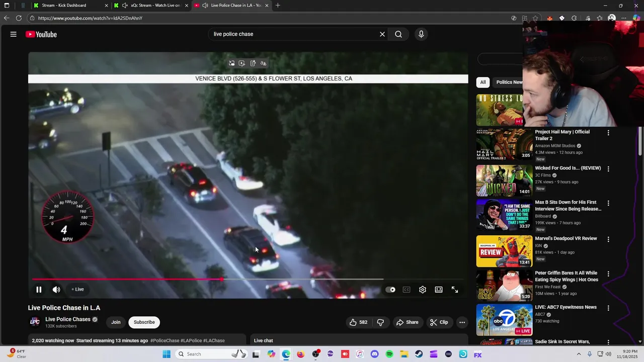Select the All filter chip
The image size is (644, 362).
[482, 82]
